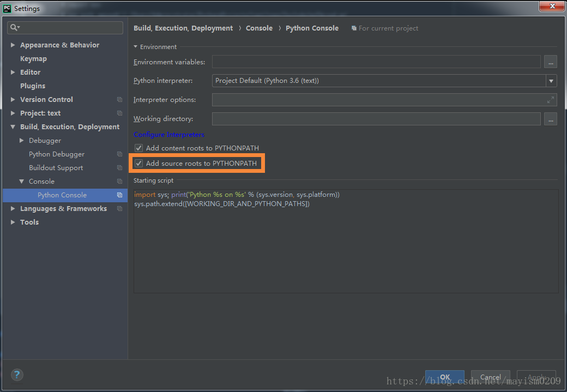Open the Working directory browse button
Viewport: 567px width, 392px height.
[x=550, y=119]
